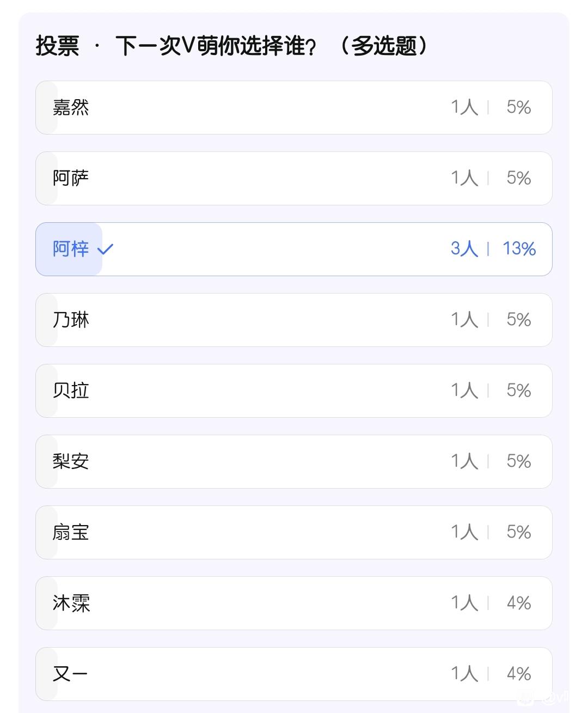Click the blue checkmark beside 阿梓
Screen dimensions: 588x713
tap(105, 249)
